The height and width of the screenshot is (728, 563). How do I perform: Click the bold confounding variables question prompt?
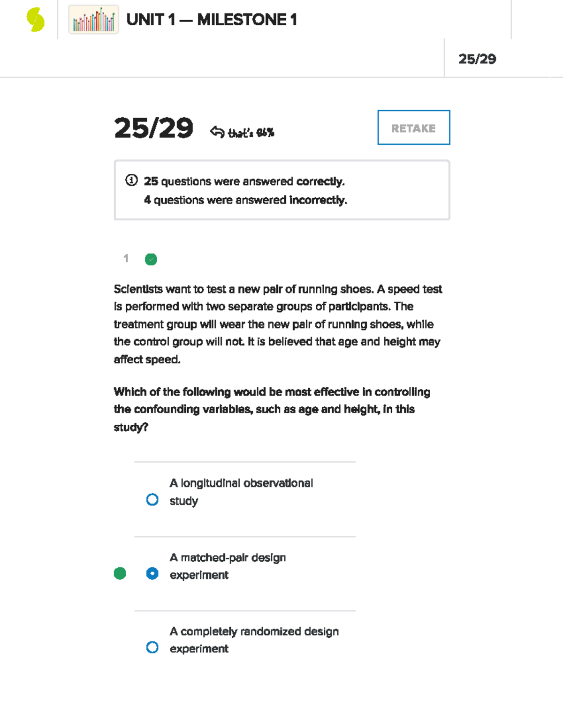click(x=272, y=409)
